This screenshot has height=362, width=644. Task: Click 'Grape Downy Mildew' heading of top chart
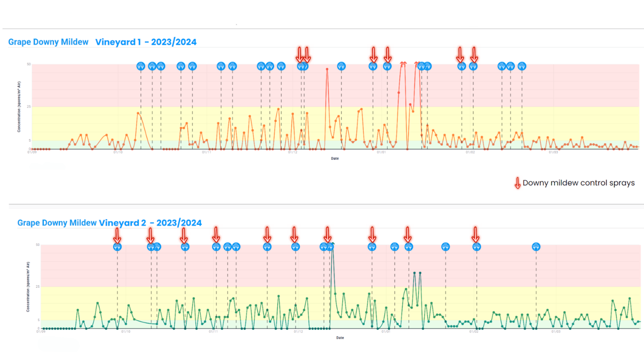(x=48, y=42)
